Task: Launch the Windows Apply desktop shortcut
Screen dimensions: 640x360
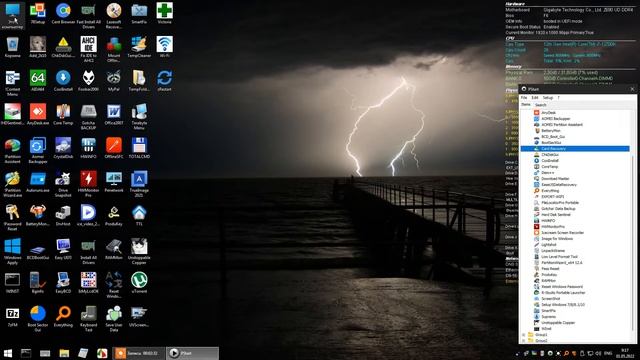Action: [13, 251]
